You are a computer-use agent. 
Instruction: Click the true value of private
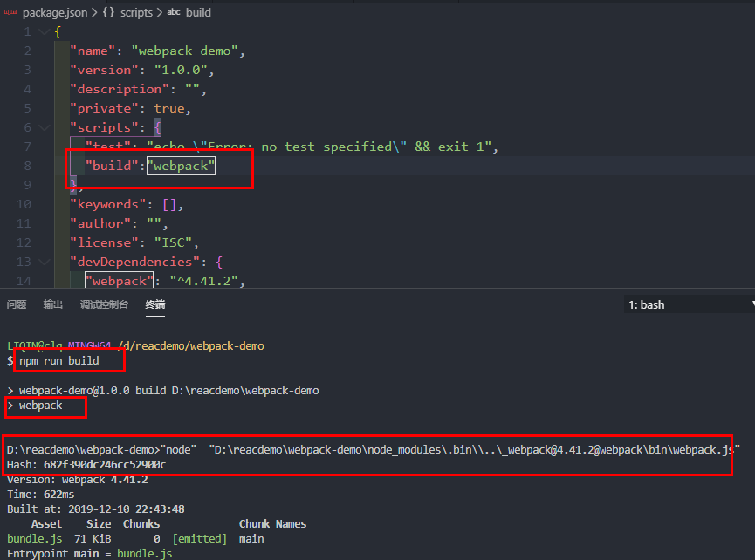point(169,109)
